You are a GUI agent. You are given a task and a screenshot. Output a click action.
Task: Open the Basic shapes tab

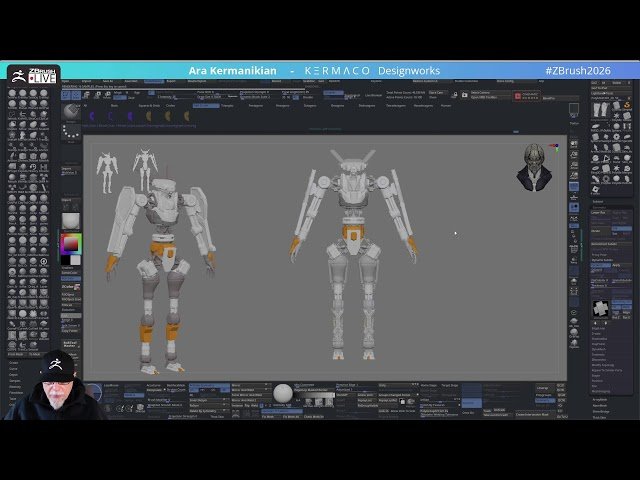pyautogui.click(x=114, y=106)
